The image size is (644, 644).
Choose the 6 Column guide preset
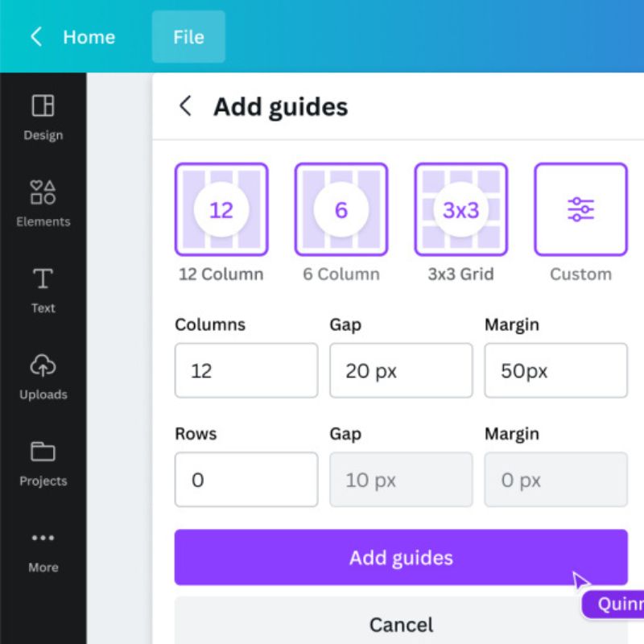point(341,209)
